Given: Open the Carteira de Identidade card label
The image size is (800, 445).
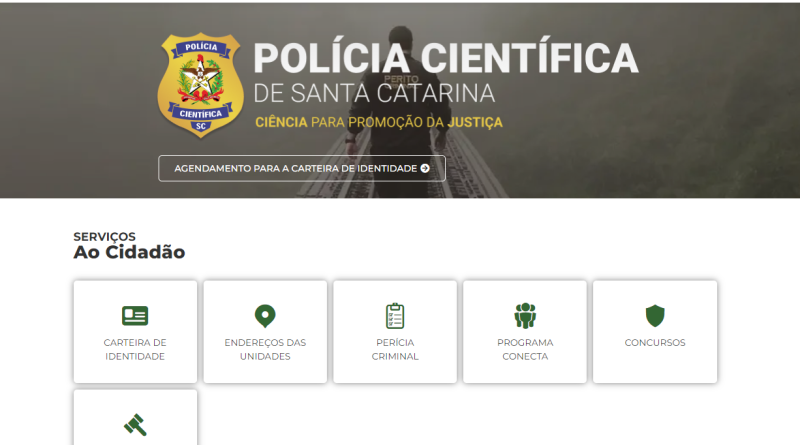Looking at the screenshot, I should tap(135, 349).
